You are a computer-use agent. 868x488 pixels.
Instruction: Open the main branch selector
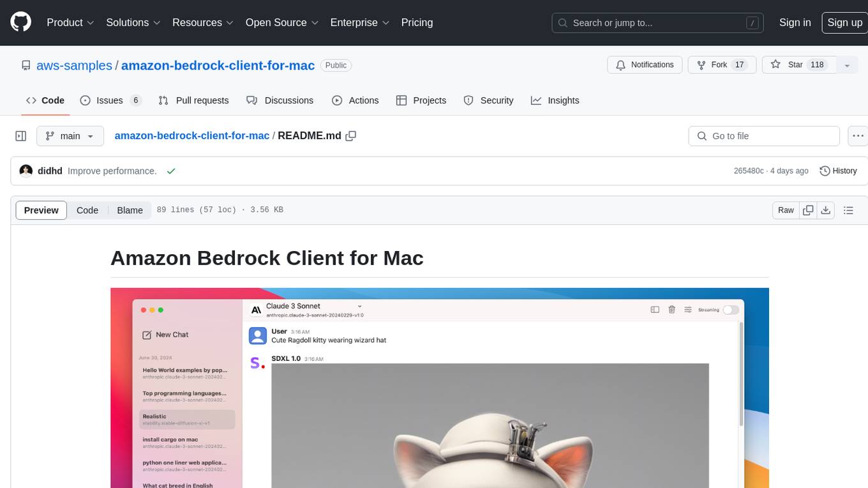[70, 136]
